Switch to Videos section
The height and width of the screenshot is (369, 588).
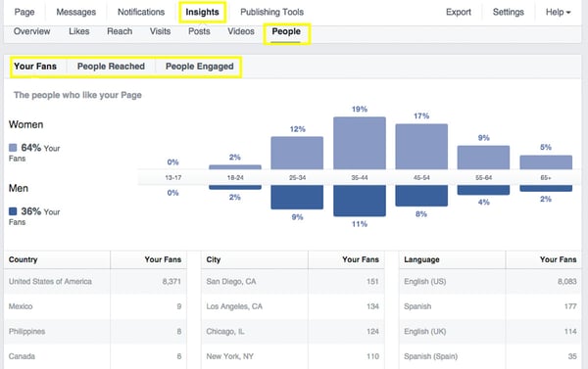[x=241, y=31]
